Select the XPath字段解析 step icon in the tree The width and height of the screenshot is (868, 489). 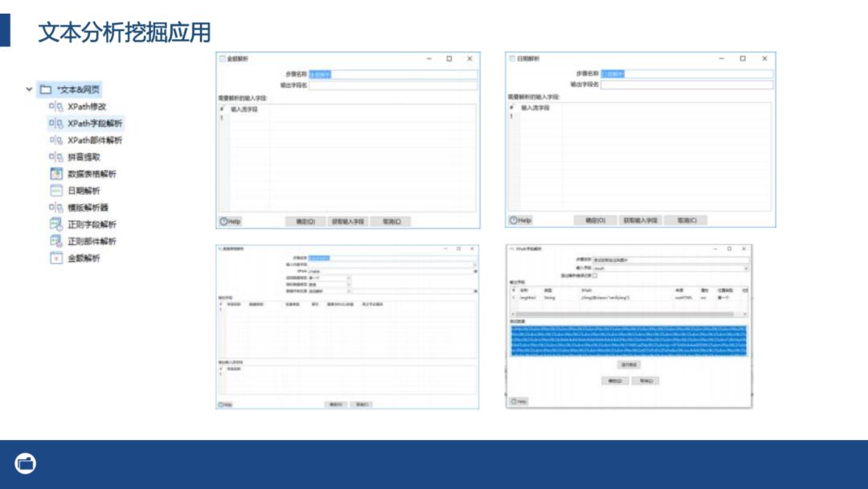pos(56,123)
